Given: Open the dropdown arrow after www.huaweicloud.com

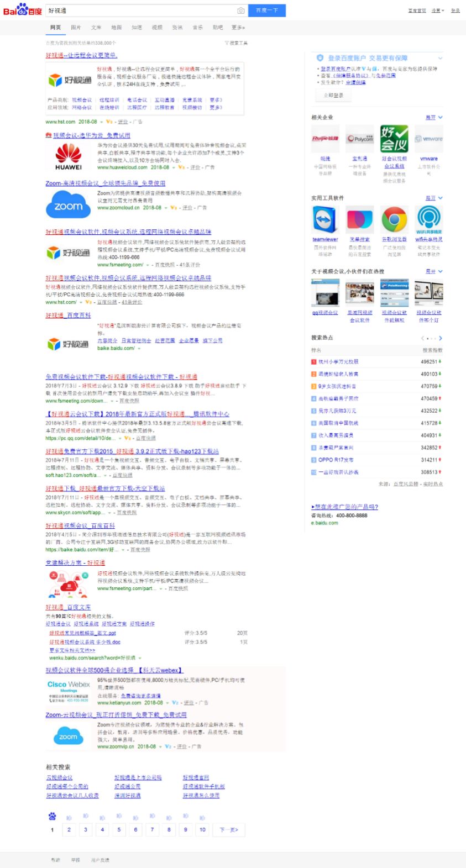Looking at the screenshot, I should pos(174,167).
